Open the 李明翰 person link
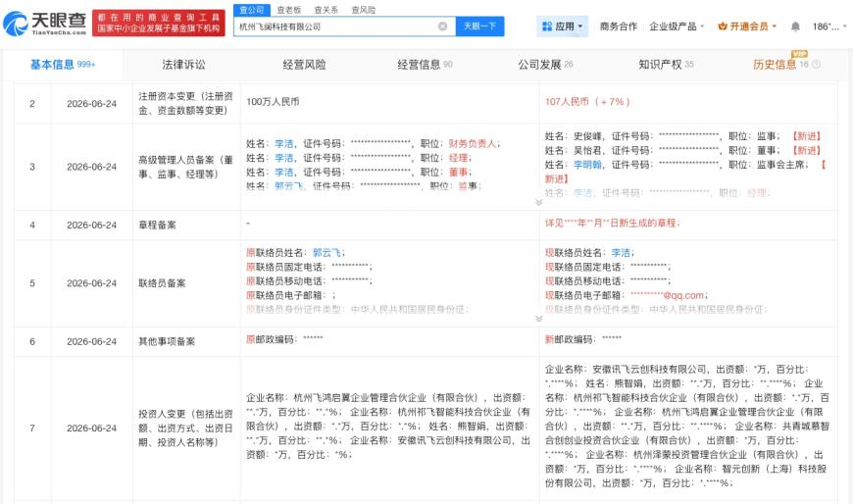Viewport: 853px width, 504px height. tap(587, 165)
